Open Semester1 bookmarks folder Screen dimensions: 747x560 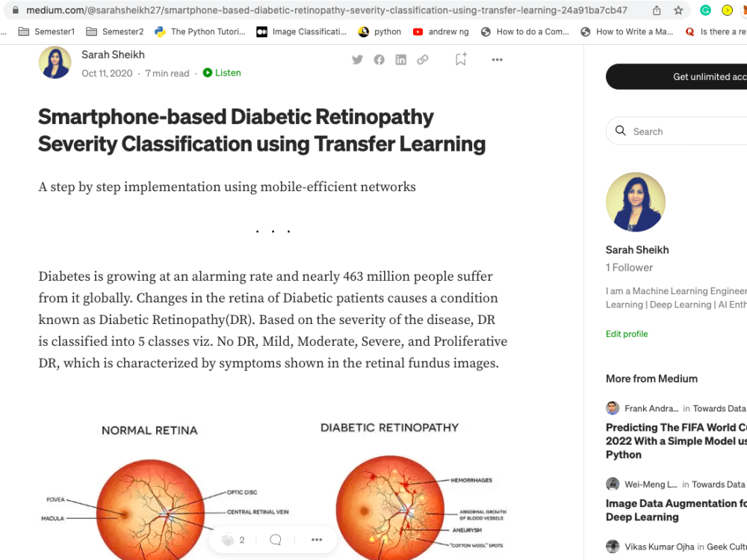click(x=46, y=31)
